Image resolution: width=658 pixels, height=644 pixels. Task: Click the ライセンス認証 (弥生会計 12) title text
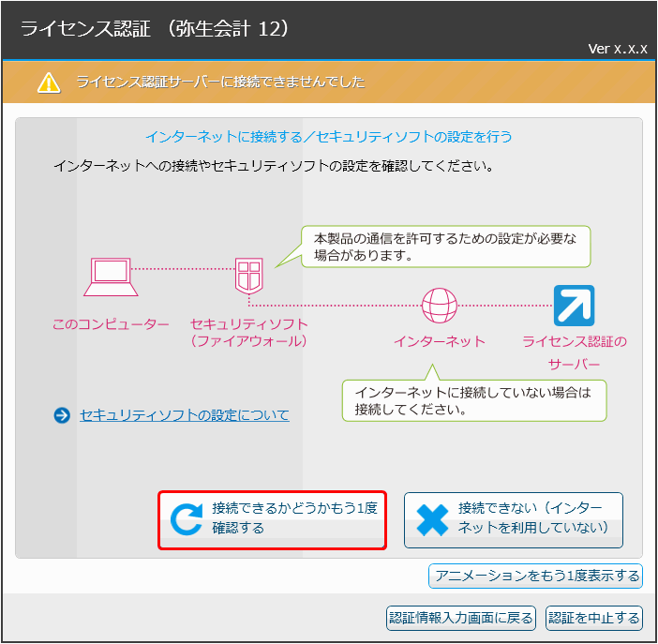tap(155, 28)
